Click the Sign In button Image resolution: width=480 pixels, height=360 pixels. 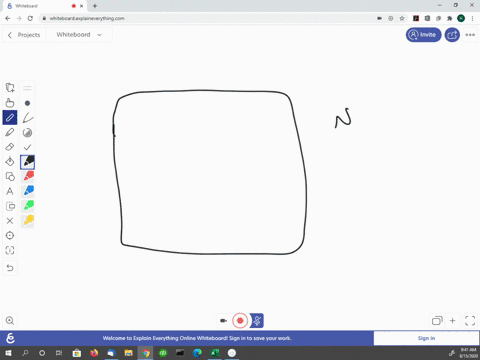(x=426, y=338)
